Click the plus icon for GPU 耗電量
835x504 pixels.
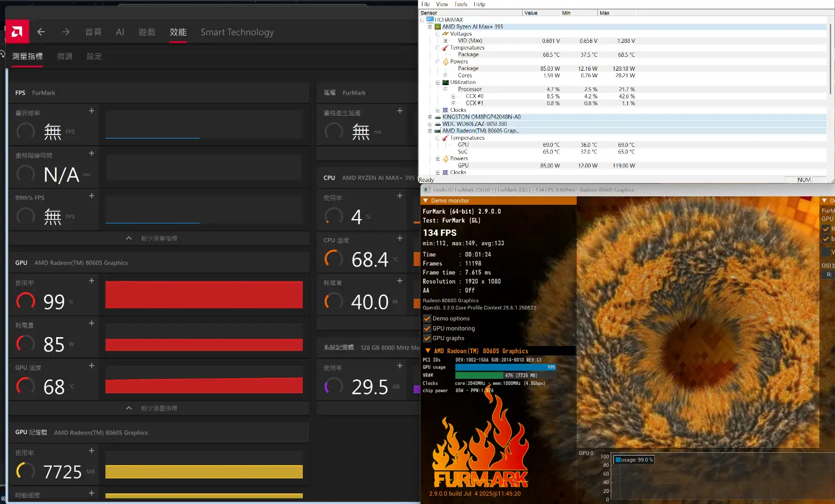point(91,323)
